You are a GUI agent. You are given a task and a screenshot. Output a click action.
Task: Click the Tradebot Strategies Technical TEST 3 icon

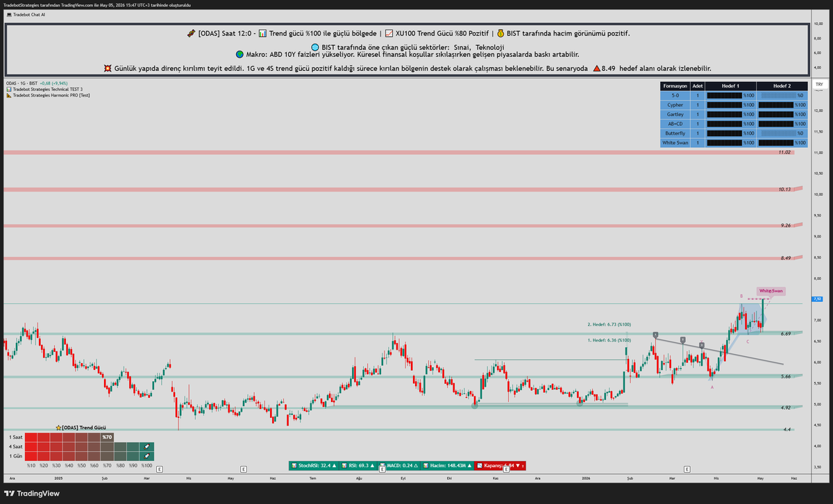pyautogui.click(x=8, y=90)
